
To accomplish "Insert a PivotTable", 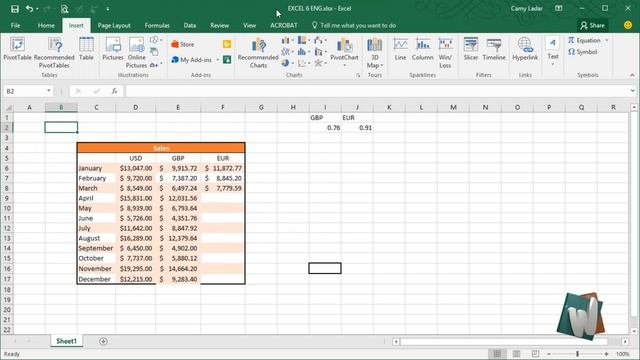I will click(x=17, y=49).
